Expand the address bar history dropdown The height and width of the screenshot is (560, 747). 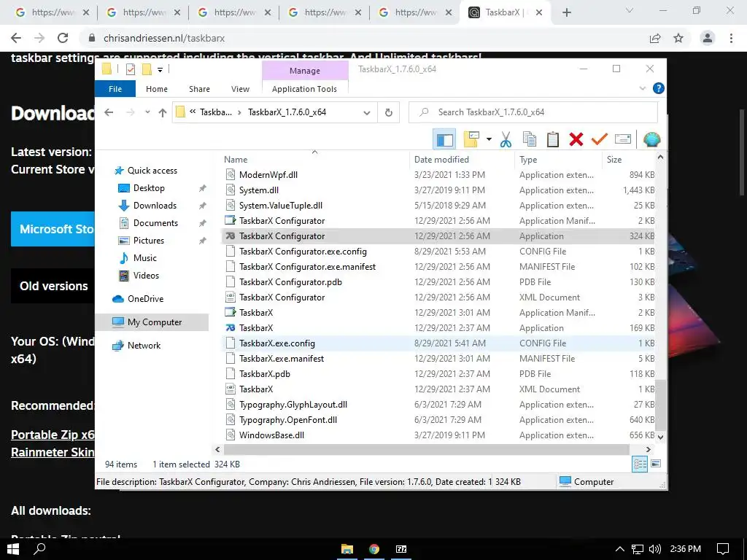tap(367, 112)
